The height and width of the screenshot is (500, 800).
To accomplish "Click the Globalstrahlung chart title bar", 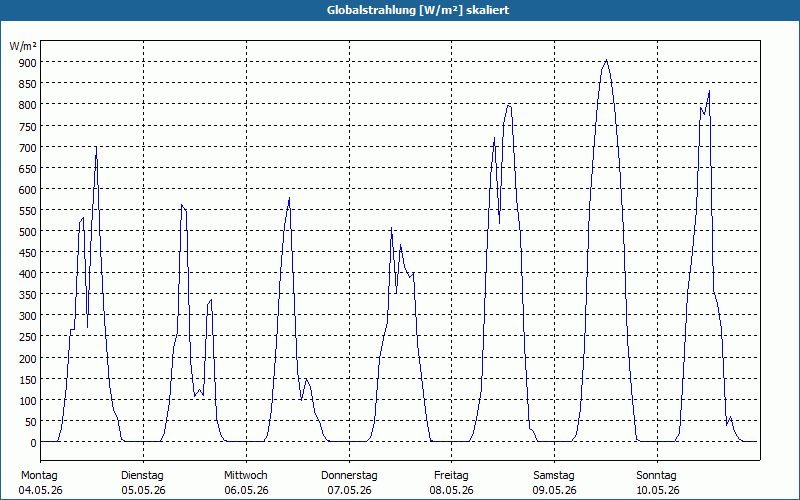I will pyautogui.click(x=400, y=10).
